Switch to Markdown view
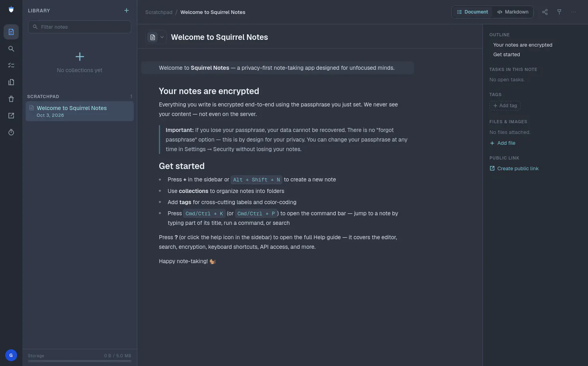This screenshot has height=366, width=588. click(513, 12)
